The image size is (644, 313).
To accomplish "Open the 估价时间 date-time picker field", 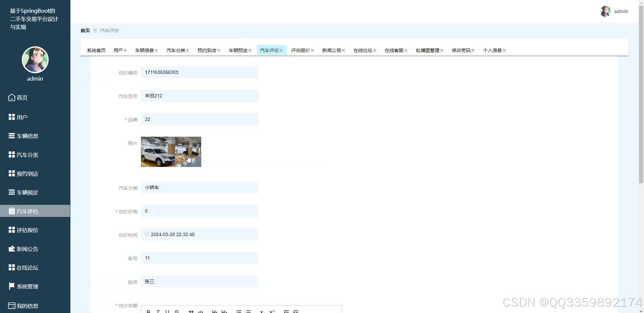I will click(x=199, y=234).
